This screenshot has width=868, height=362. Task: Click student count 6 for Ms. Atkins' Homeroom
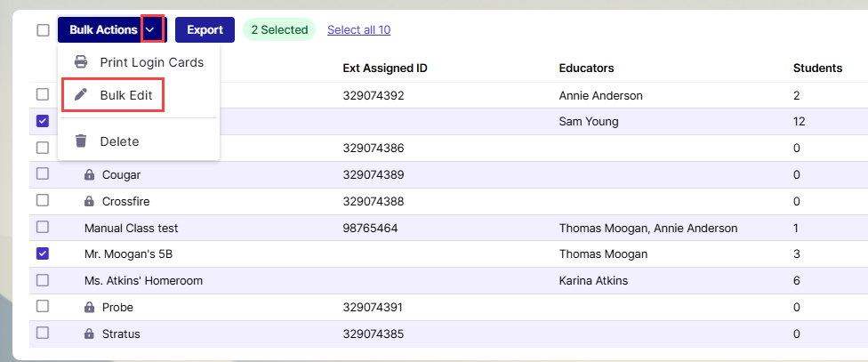point(797,281)
